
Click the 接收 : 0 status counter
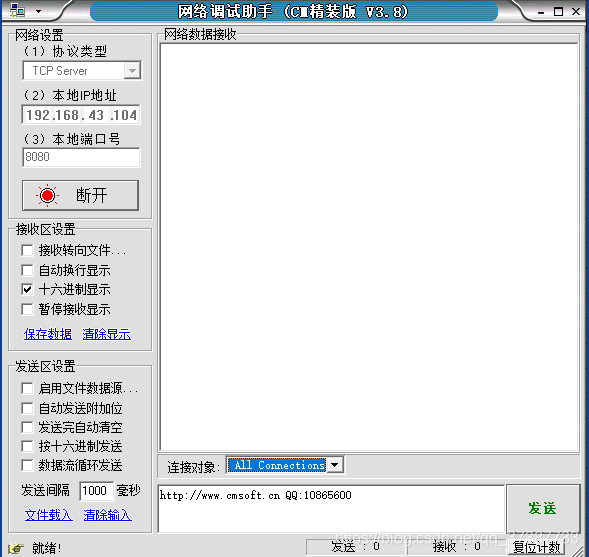pyautogui.click(x=456, y=546)
